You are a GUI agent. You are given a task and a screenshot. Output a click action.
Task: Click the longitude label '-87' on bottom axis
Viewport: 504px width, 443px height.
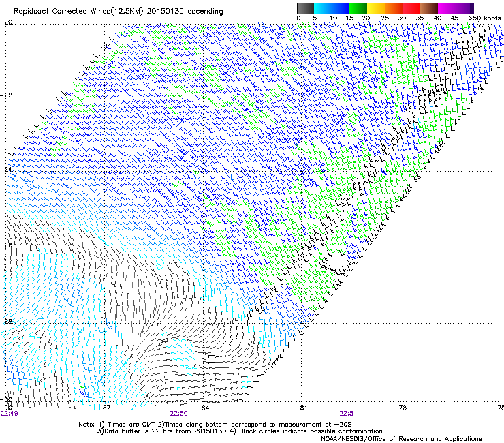tap(104, 408)
